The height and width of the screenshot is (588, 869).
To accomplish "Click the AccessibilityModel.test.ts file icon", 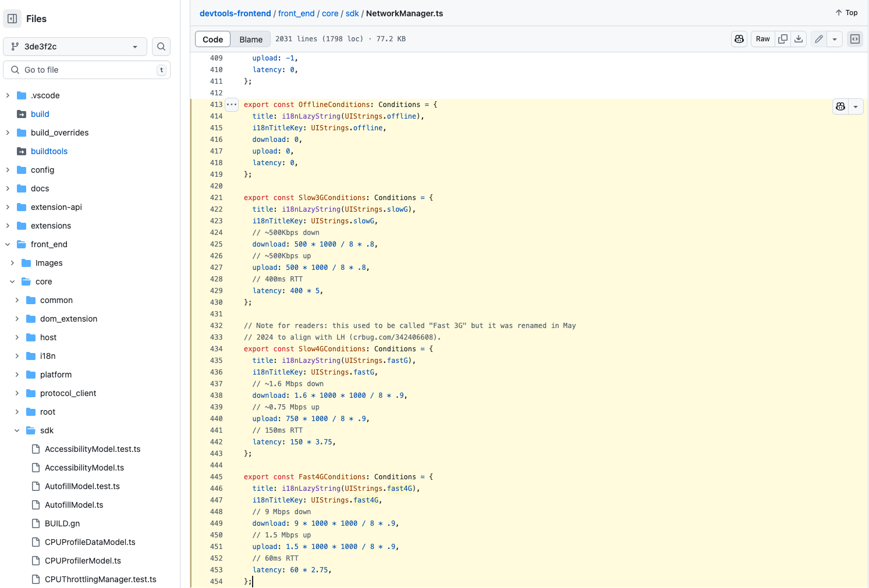I will tap(36, 449).
